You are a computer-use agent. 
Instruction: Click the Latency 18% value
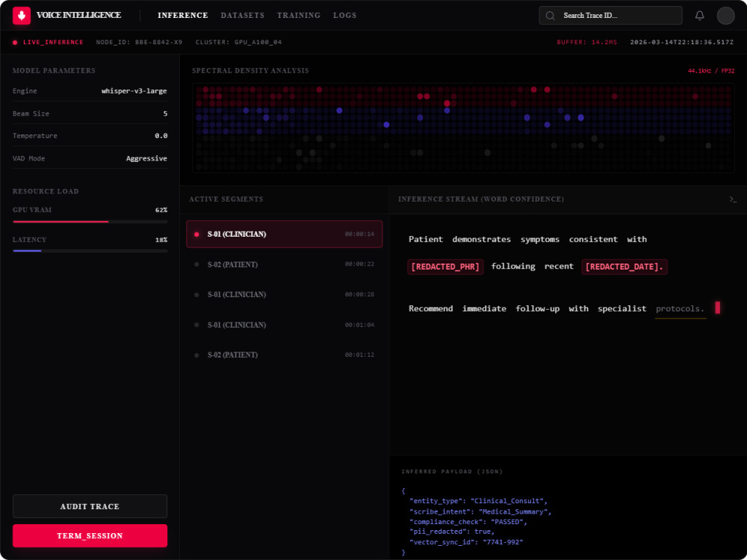[161, 240]
